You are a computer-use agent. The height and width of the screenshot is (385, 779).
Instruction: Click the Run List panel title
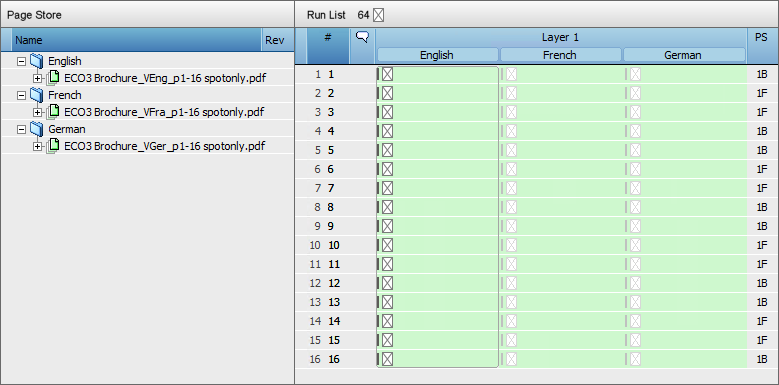click(326, 15)
